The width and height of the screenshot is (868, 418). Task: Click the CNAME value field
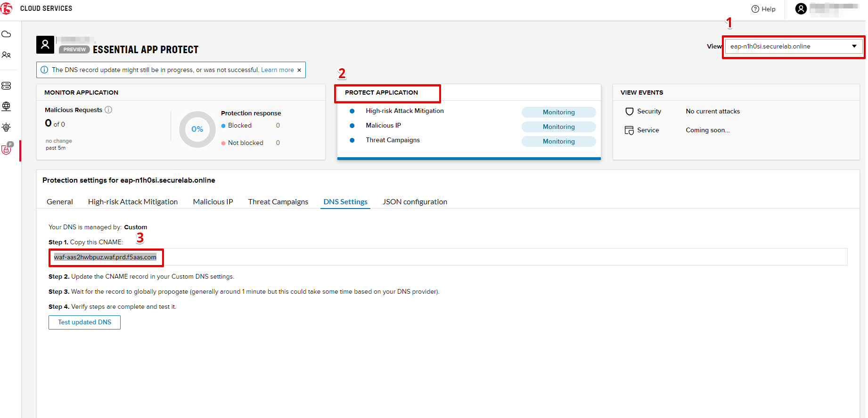pos(448,257)
